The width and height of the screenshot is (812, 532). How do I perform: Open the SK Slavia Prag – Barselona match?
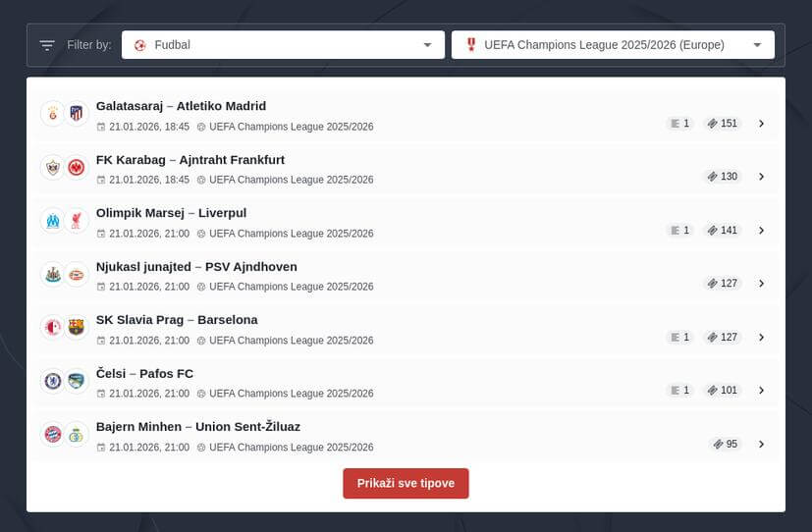tap(177, 320)
